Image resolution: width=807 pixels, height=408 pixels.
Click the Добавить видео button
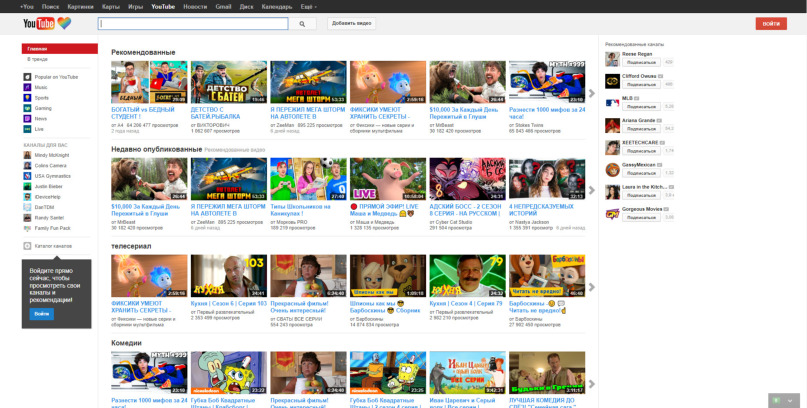click(x=352, y=24)
